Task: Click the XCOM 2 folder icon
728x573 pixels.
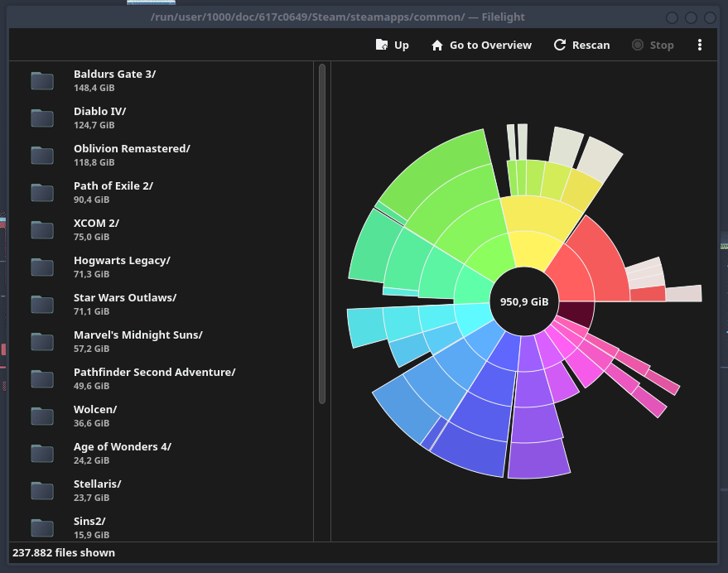Action: click(42, 229)
